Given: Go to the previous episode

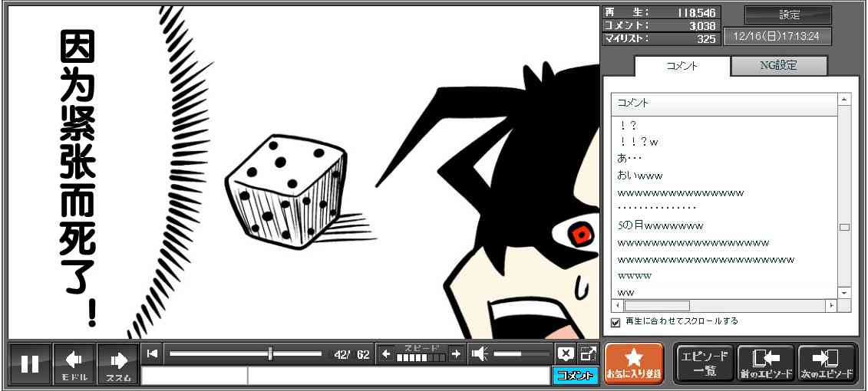Looking at the screenshot, I should (766, 363).
